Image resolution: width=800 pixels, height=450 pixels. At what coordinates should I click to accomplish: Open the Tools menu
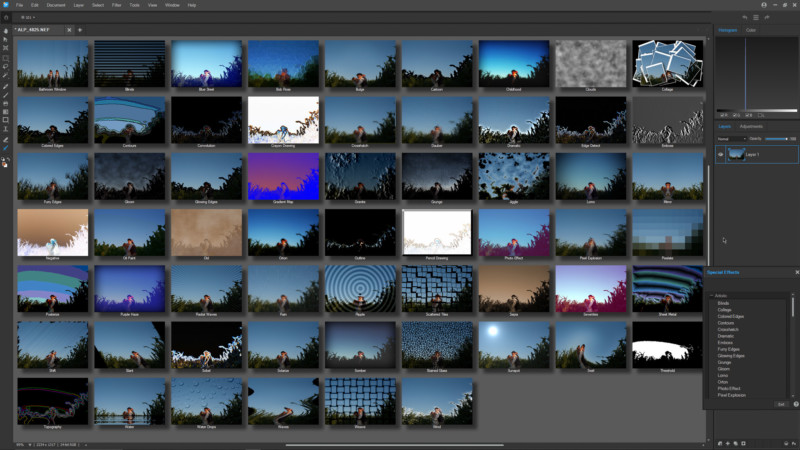point(134,5)
